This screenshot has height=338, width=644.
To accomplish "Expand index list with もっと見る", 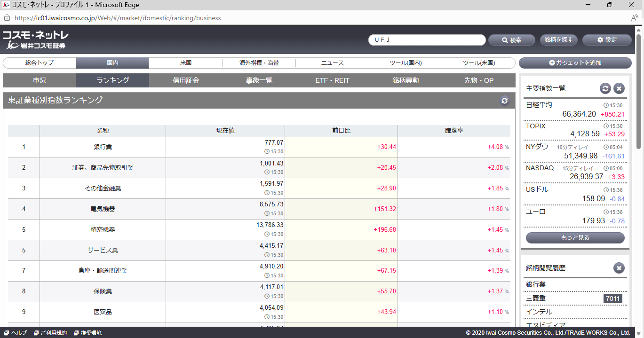I will click(x=575, y=238).
